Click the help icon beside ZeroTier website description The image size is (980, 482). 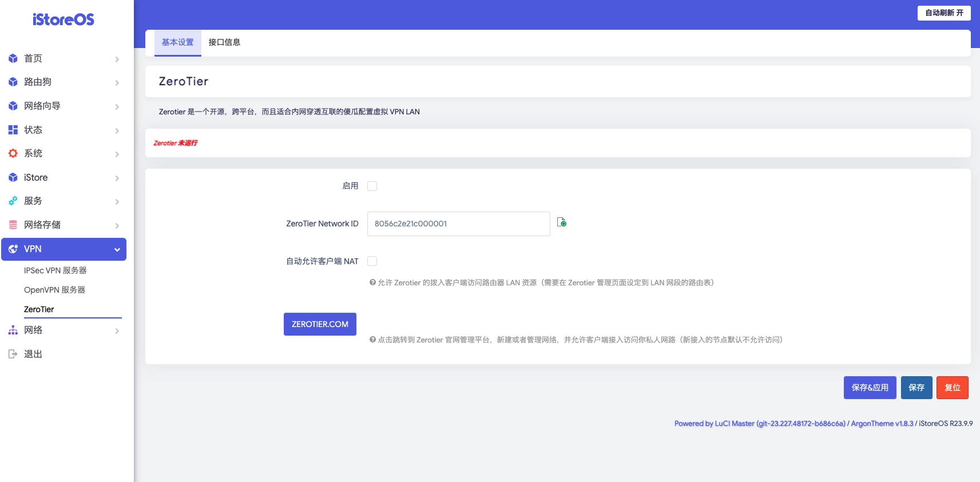pos(372,340)
